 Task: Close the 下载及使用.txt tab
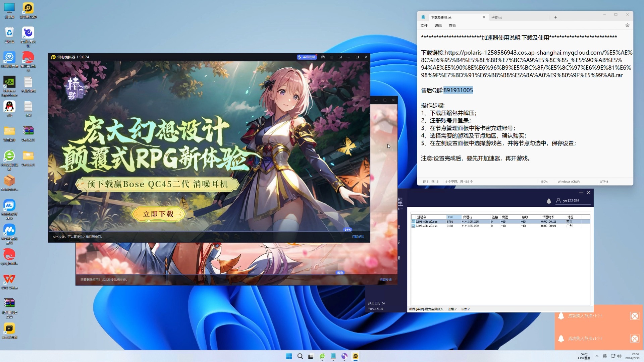(x=484, y=17)
